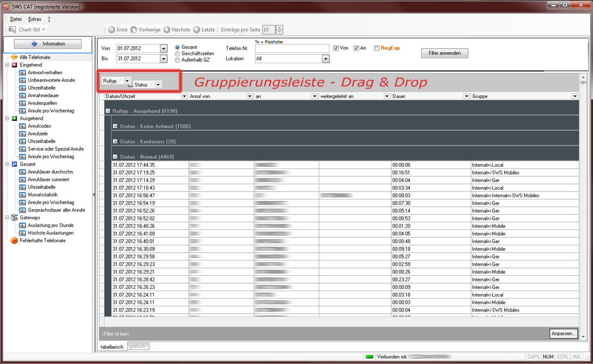The height and width of the screenshot is (364, 593).
Task: Click the scrollbar down arrow
Action: 583,336
